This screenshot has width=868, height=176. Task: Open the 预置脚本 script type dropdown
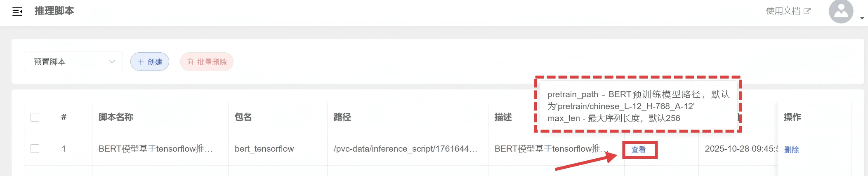(73, 62)
